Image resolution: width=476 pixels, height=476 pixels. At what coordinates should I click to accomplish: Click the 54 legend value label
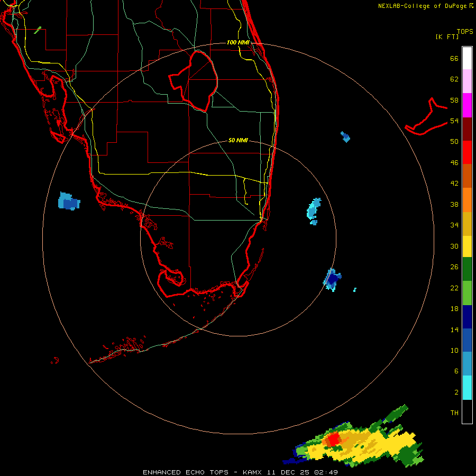(454, 121)
